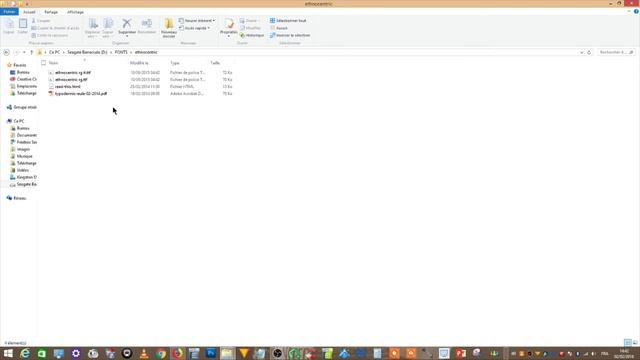Open Groupe résidentiel in sidebar
The image size is (640, 360).
pos(24,107)
